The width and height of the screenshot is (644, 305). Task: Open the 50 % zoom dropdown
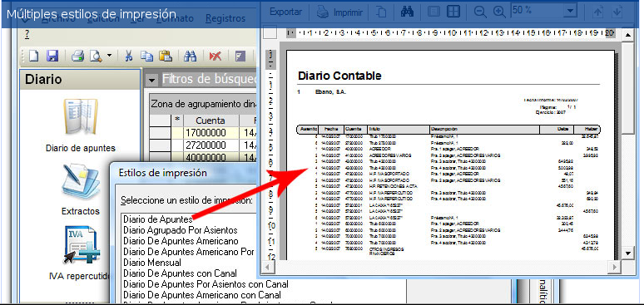pyautogui.click(x=570, y=12)
